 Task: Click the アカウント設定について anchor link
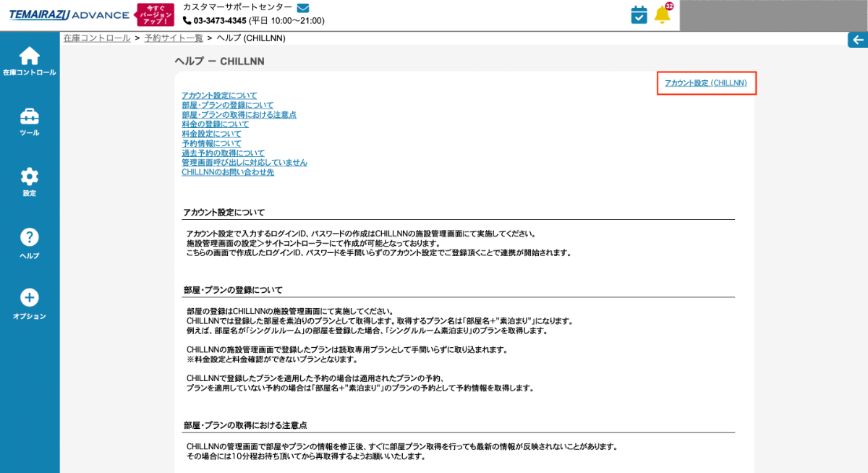point(221,95)
